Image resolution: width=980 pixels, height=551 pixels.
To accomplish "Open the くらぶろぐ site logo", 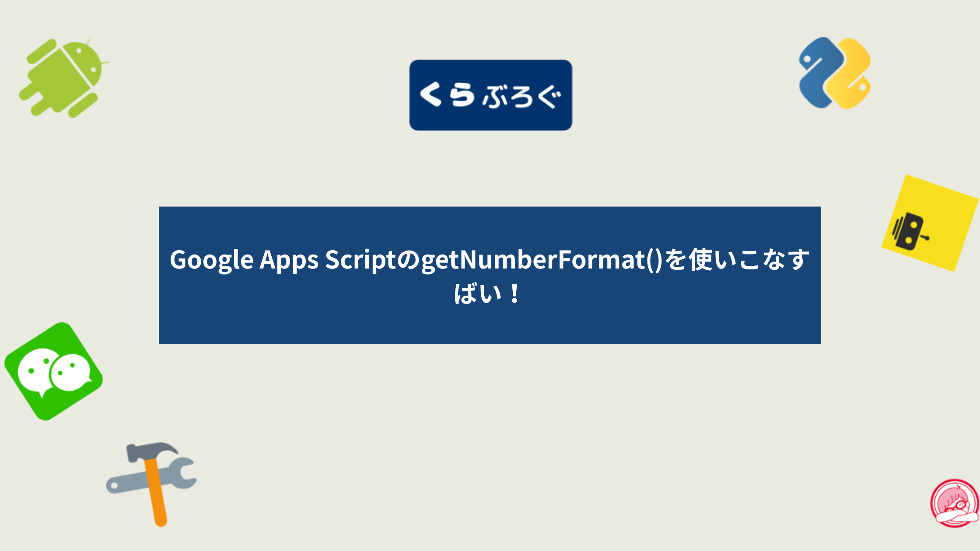I will coord(490,95).
